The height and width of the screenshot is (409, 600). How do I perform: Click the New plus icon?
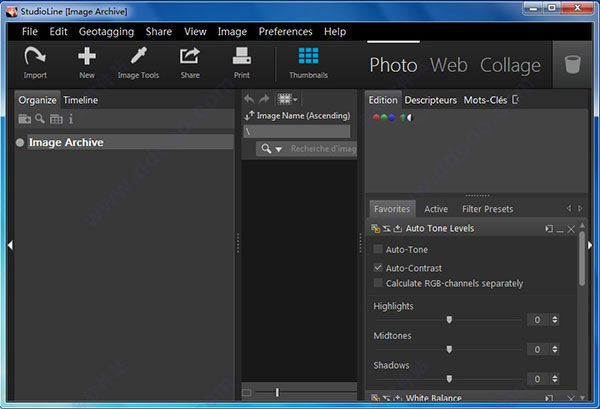click(87, 56)
